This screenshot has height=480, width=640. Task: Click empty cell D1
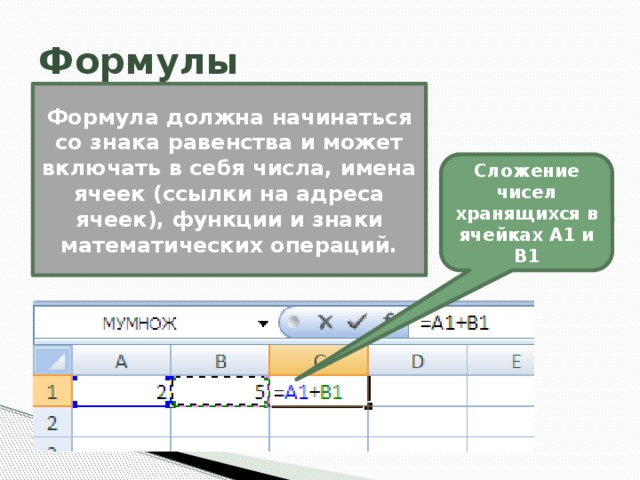point(418,391)
